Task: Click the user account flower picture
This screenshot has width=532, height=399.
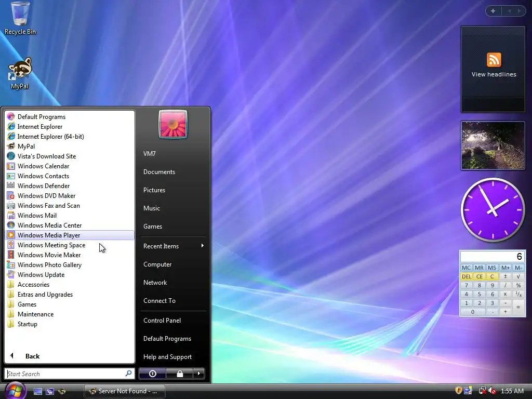Action: click(x=172, y=124)
